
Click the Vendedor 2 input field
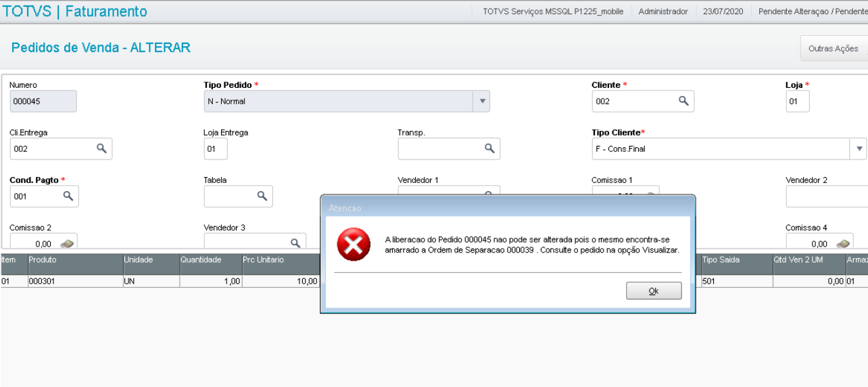pyautogui.click(x=827, y=197)
